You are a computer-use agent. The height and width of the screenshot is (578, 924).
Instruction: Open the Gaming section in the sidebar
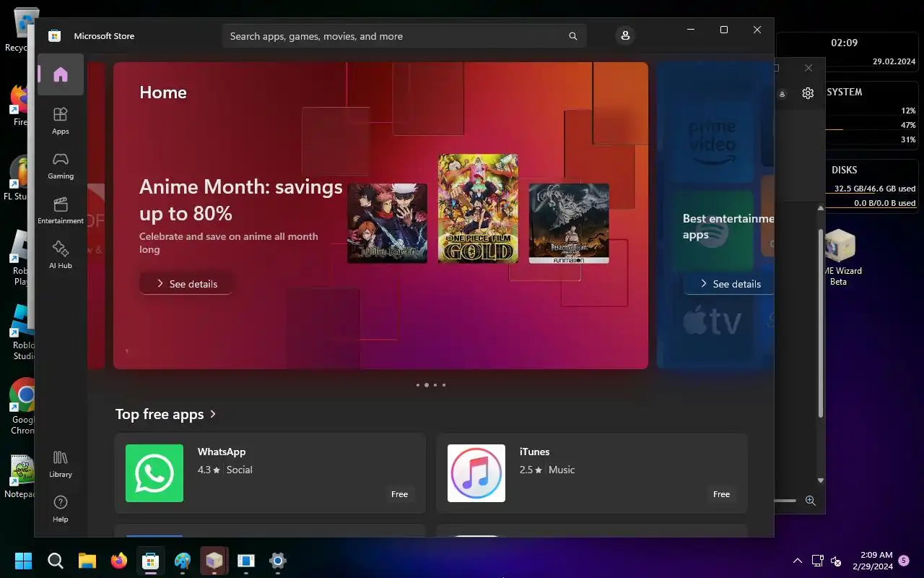(x=61, y=165)
